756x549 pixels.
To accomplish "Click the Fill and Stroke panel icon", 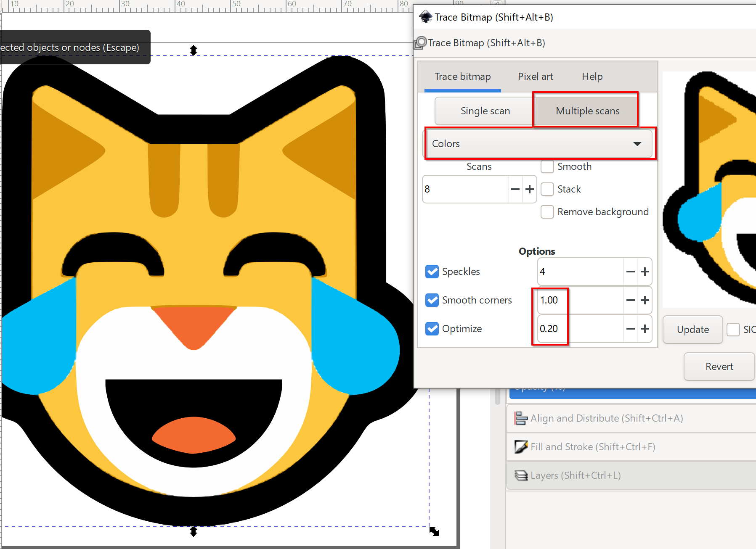I will point(521,447).
